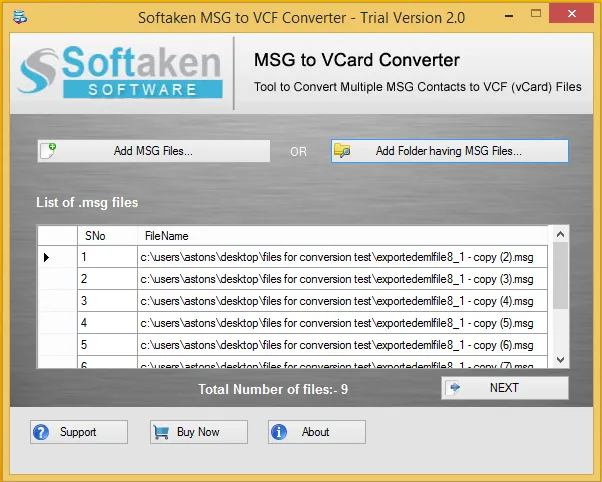Click the SNo column header
This screenshot has height=482, width=602.
[107, 236]
